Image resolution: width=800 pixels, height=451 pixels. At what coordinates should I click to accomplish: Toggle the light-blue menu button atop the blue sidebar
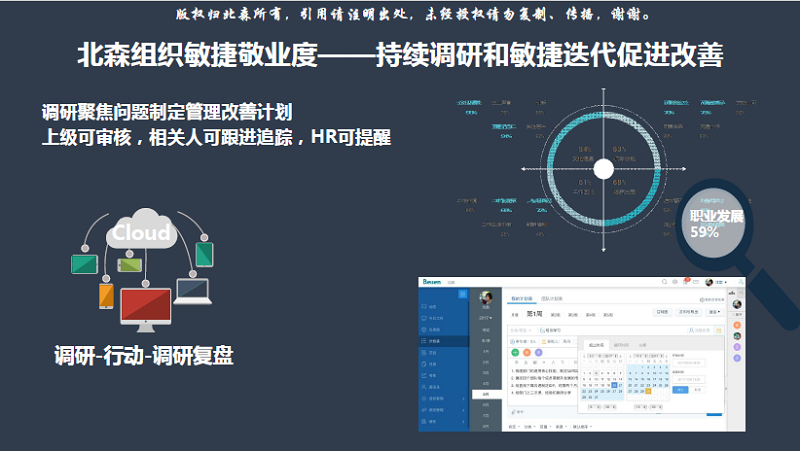tap(463, 293)
